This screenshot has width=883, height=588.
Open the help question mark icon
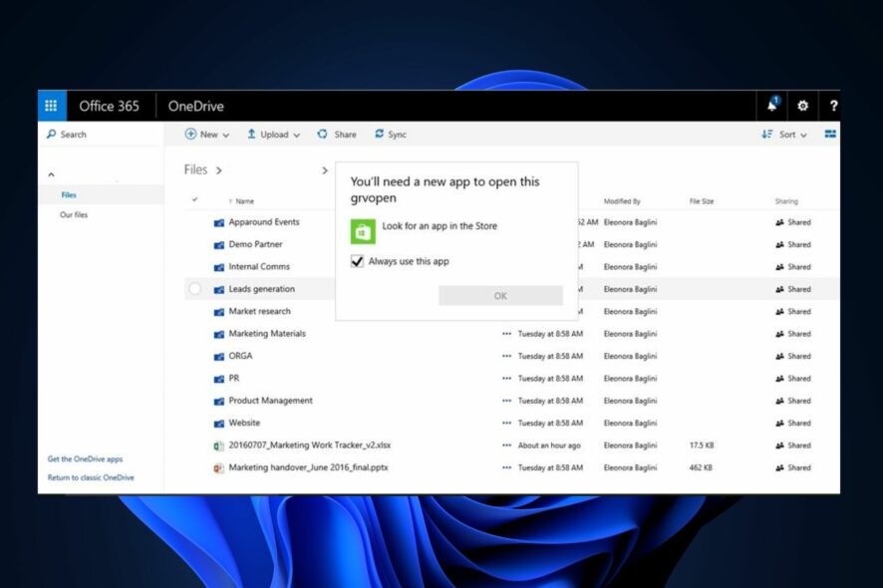click(833, 106)
